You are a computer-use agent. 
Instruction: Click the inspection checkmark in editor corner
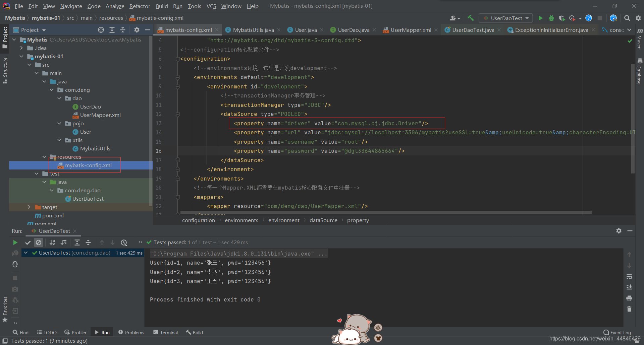click(630, 41)
